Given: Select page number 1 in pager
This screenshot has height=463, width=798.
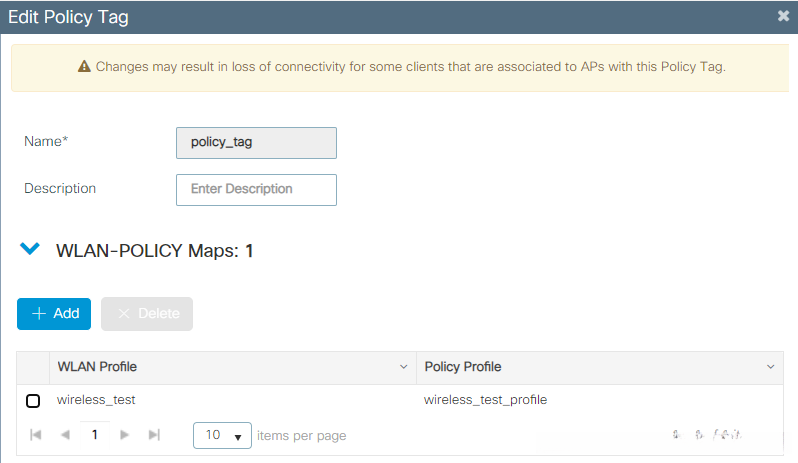Looking at the screenshot, I should pos(95,435).
